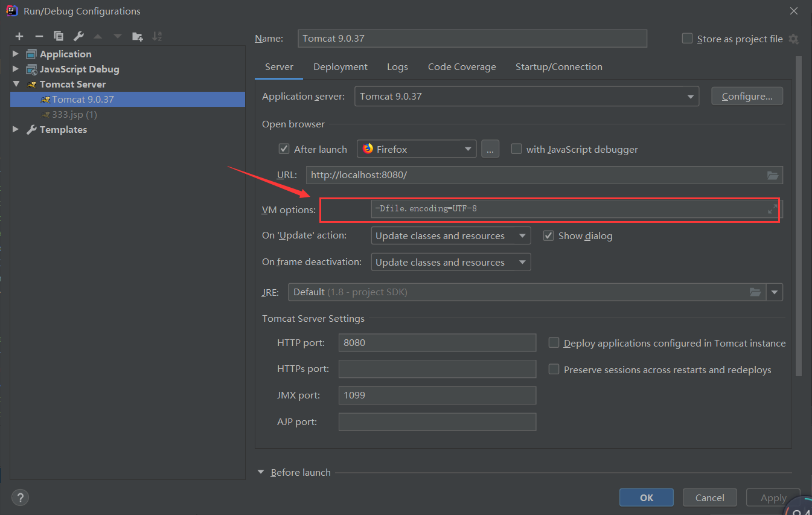This screenshot has height=515, width=812.
Task: Click the OK button
Action: click(647, 497)
